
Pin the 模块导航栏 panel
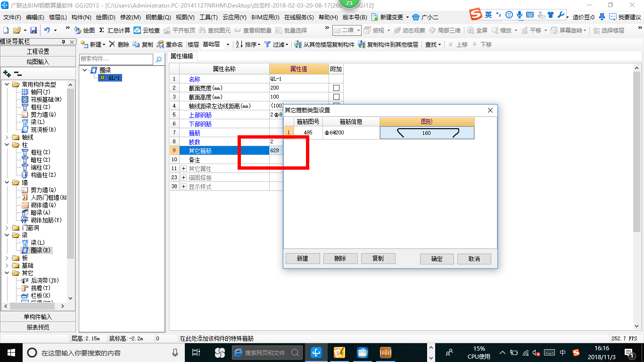click(x=64, y=42)
